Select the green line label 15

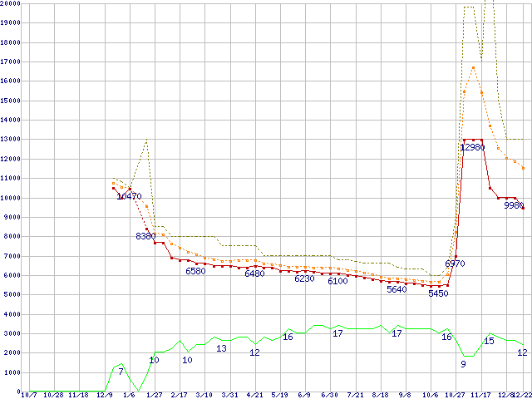(x=490, y=341)
